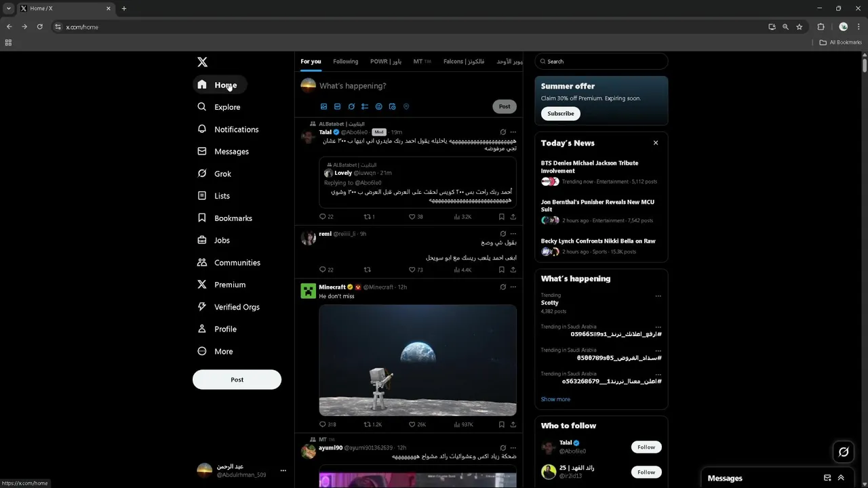Bookmark reml's post

[501, 270]
